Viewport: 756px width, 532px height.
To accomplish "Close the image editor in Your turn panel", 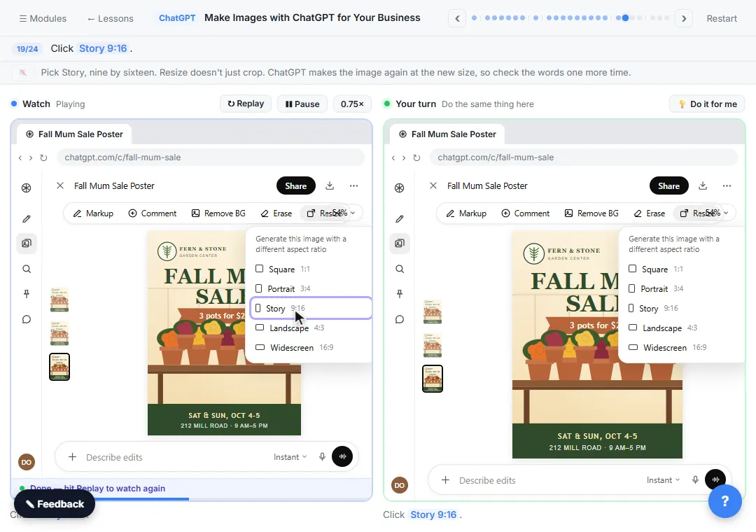I will [x=433, y=185].
